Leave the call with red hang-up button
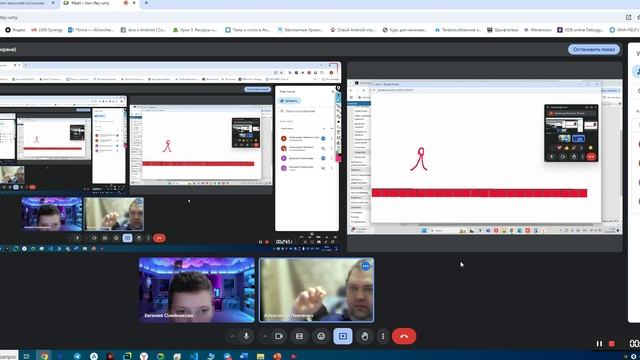The height and width of the screenshot is (360, 640). [404, 336]
